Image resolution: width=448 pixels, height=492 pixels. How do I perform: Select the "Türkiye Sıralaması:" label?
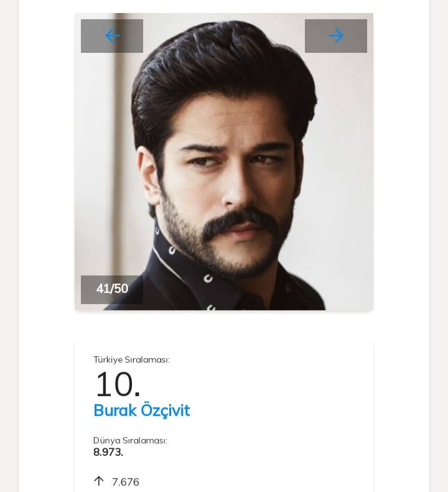(x=131, y=360)
